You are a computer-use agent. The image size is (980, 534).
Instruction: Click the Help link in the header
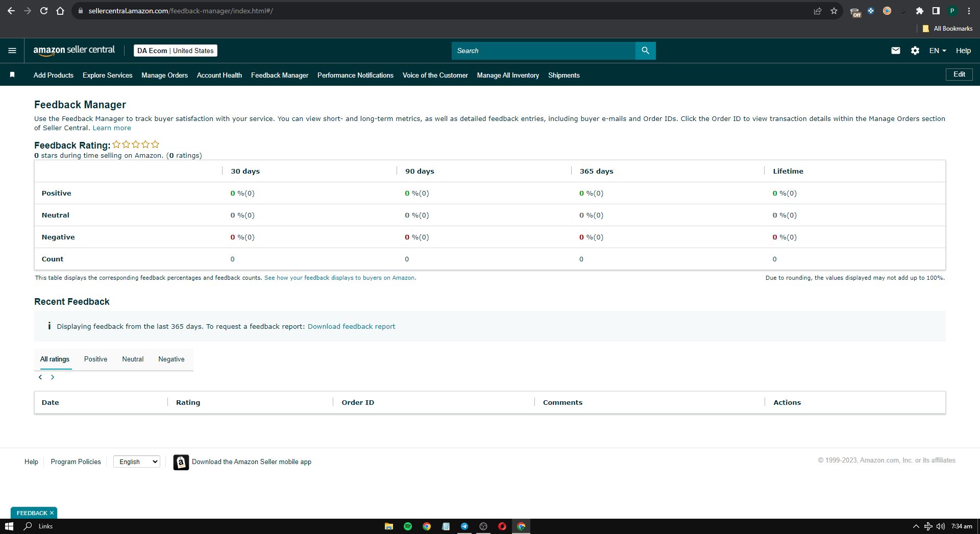pyautogui.click(x=963, y=51)
